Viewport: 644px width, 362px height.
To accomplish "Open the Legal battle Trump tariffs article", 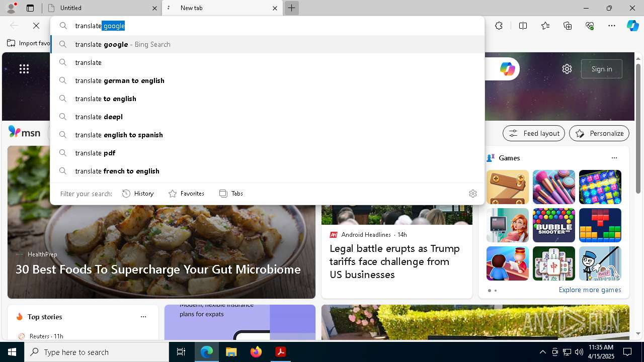I will click(394, 261).
